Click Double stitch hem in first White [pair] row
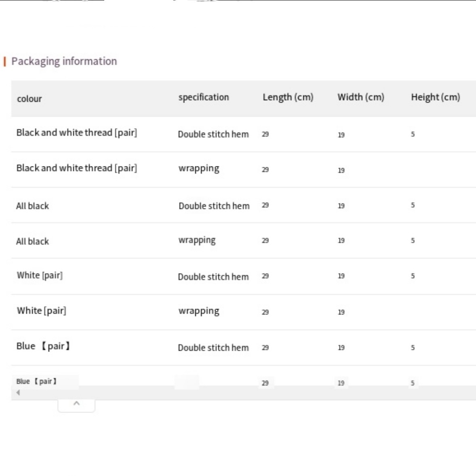Image resolution: width=476 pixels, height=476 pixels. tap(213, 277)
